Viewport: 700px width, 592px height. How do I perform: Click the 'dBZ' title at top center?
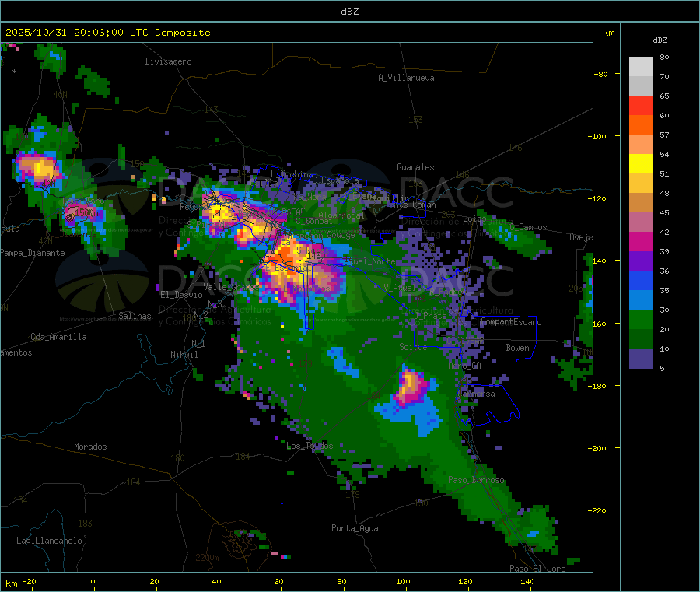coord(349,12)
